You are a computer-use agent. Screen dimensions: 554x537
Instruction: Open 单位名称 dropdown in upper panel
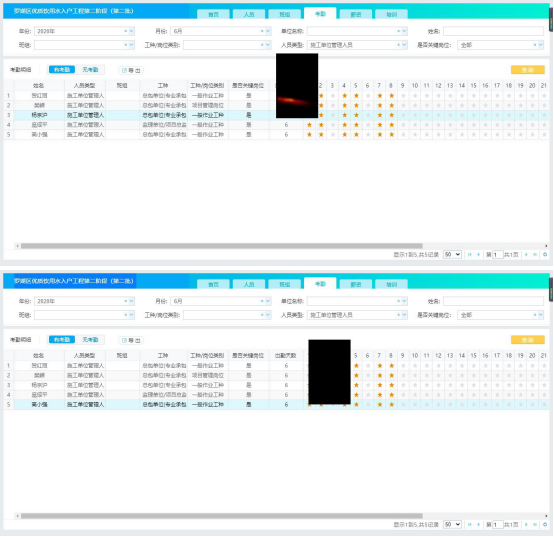click(405, 31)
